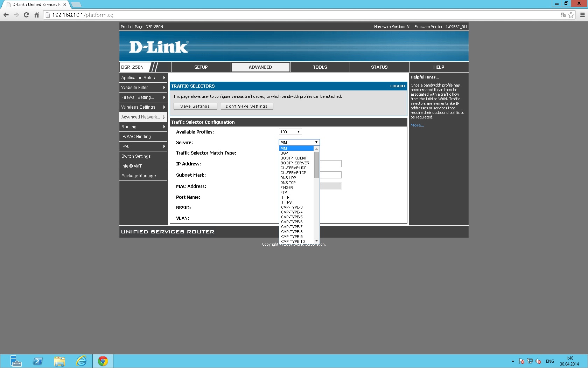Image resolution: width=588 pixels, height=368 pixels.
Task: Expand the IPv6 submenu arrow
Action: (164, 146)
